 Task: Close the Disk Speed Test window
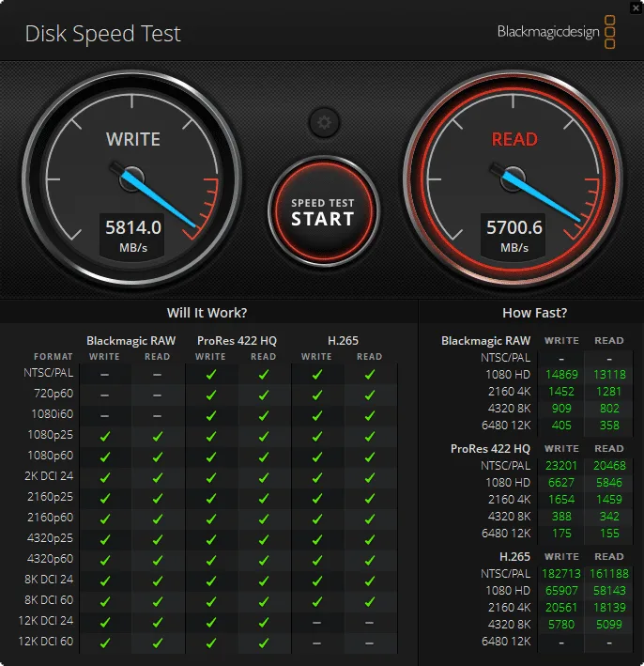636,8
